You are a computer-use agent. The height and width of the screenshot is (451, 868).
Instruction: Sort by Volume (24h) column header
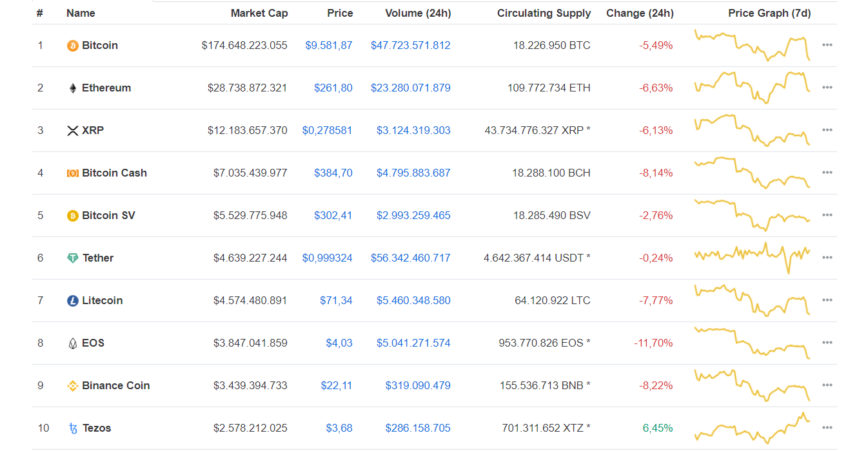point(418,13)
